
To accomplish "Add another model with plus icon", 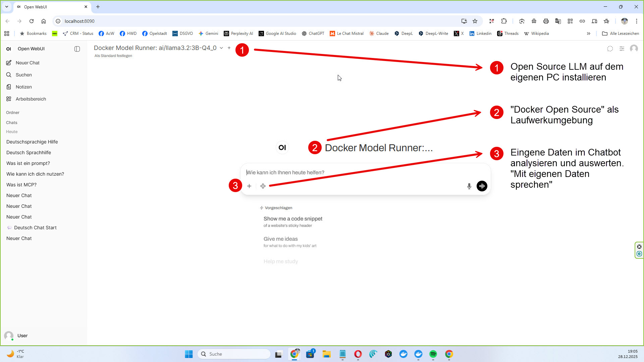I will [229, 48].
